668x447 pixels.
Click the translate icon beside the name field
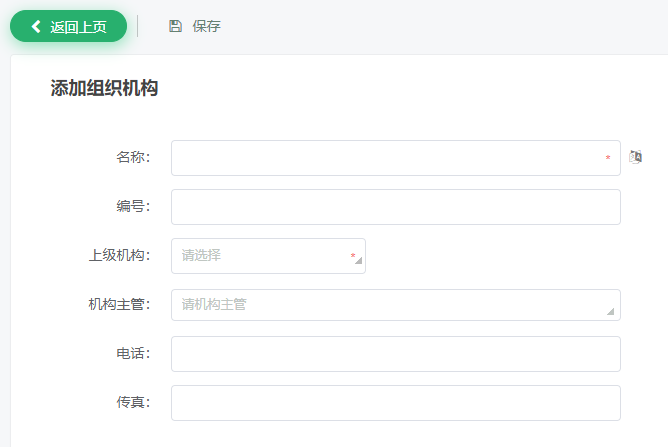pyautogui.click(x=635, y=157)
